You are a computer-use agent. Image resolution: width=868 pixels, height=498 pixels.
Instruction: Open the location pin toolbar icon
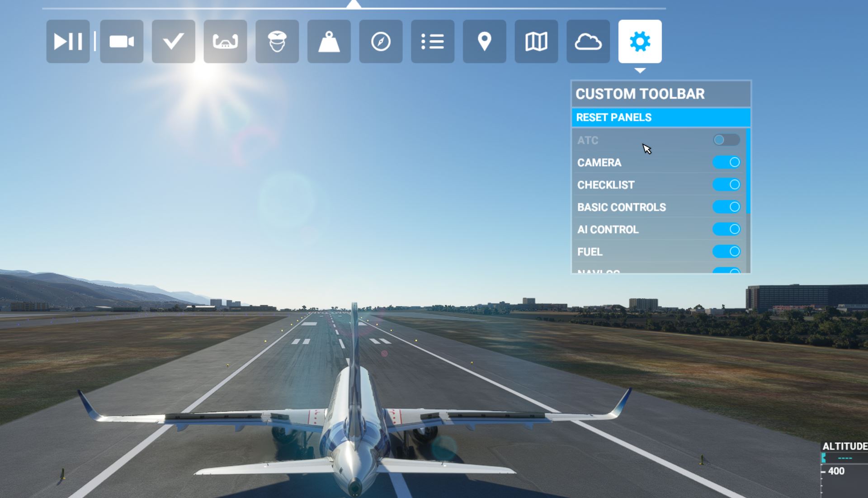pos(485,42)
